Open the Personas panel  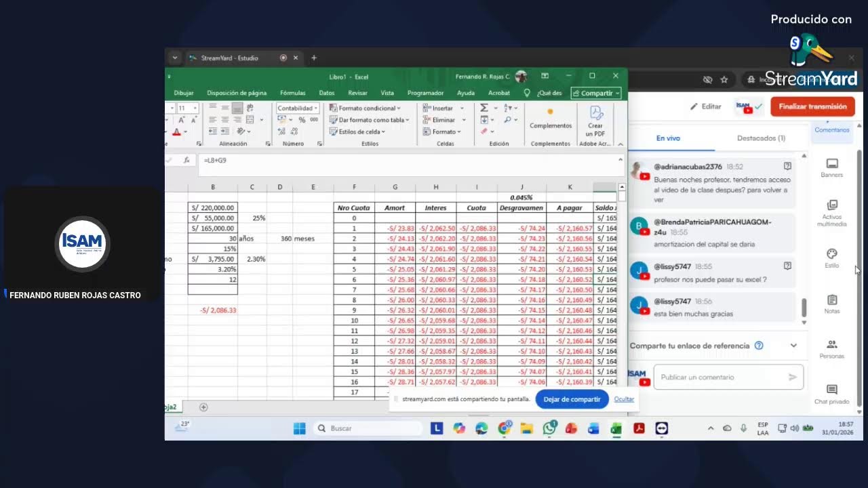(x=831, y=349)
